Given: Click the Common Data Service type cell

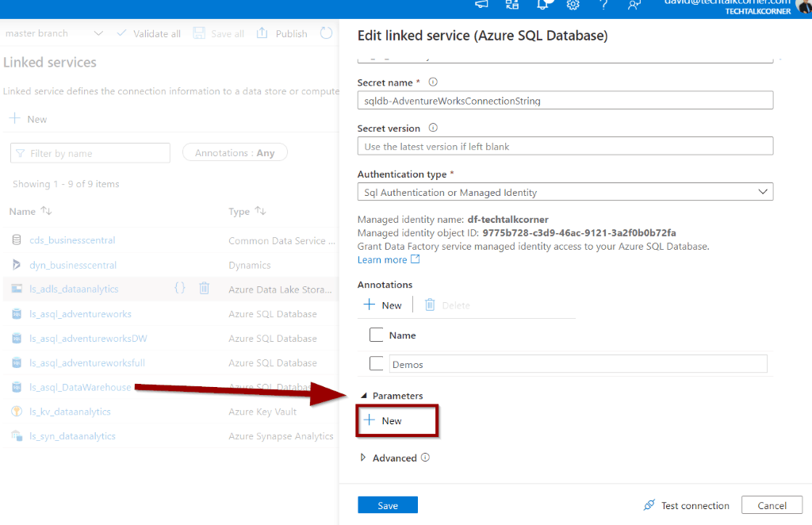Looking at the screenshot, I should point(282,240).
